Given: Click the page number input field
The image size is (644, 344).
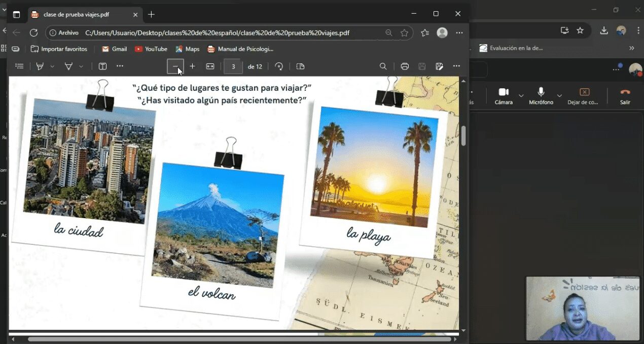Looking at the screenshot, I should (x=233, y=66).
